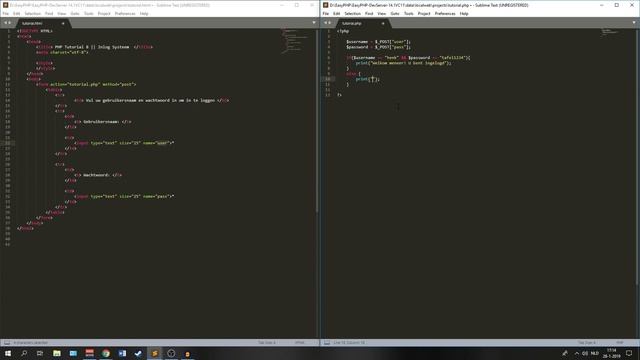The width and height of the screenshot is (640, 360).
Task: Open Windows notification center
Action: (629, 353)
